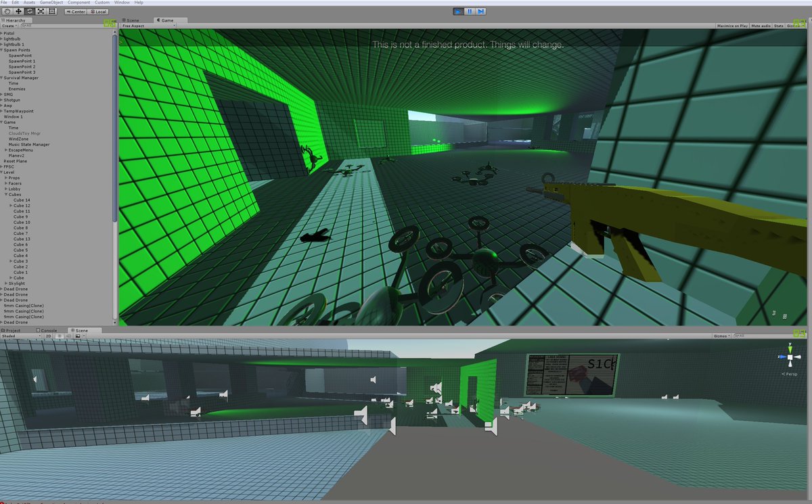The height and width of the screenshot is (504, 812).
Task: Select the Shotgun object
Action: point(12,100)
